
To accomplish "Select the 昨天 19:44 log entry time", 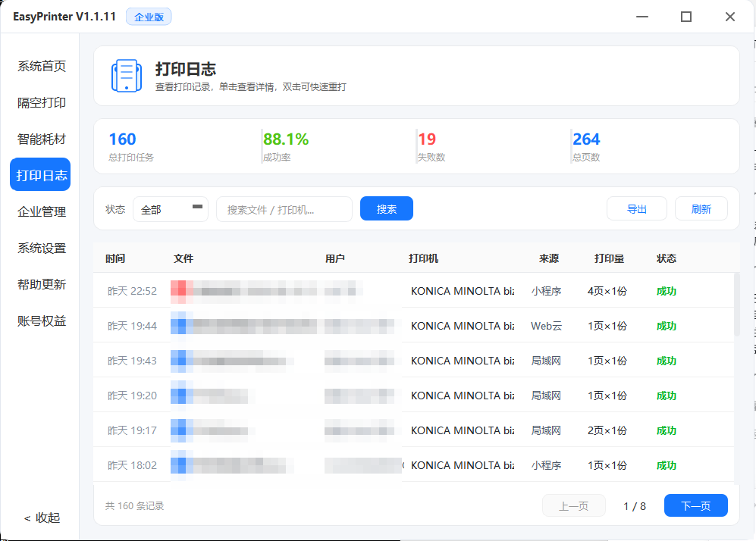I will pos(132,326).
